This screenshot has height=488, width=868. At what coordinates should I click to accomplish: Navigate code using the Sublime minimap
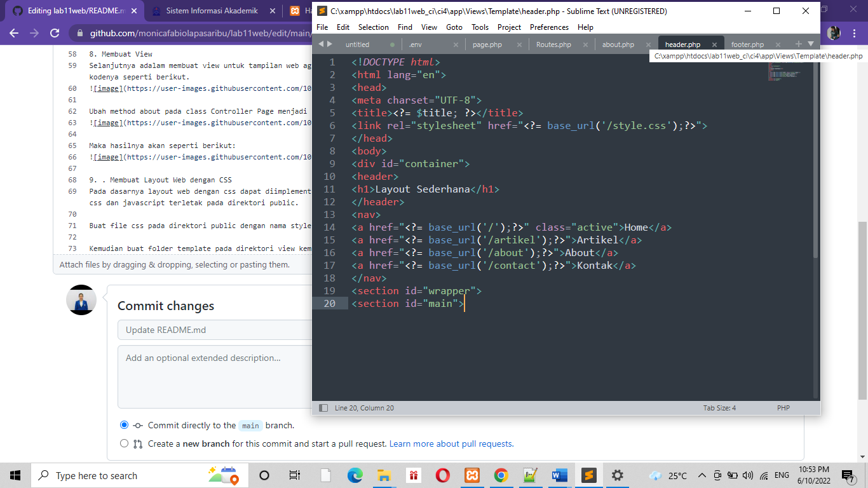pyautogui.click(x=783, y=73)
